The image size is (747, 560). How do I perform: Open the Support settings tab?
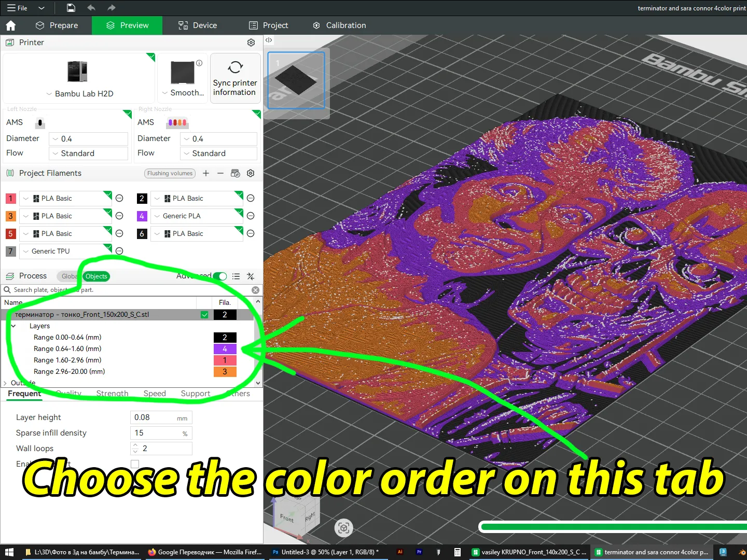click(x=196, y=394)
